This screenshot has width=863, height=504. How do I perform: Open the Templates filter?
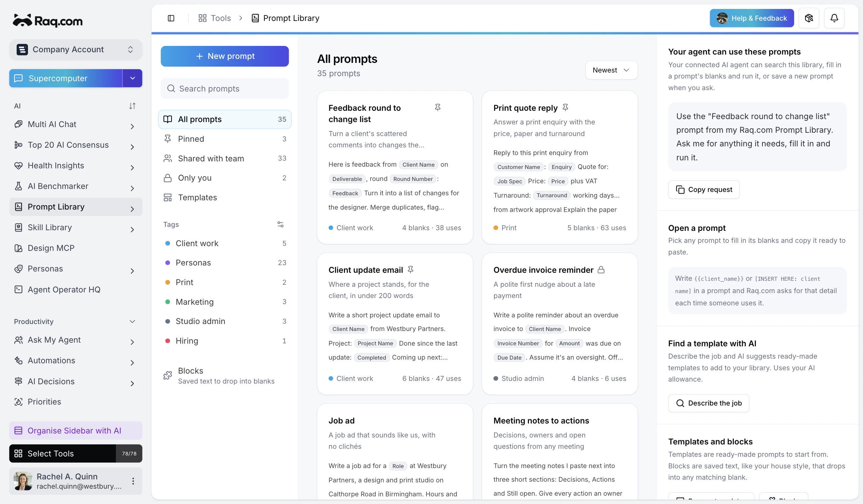(225, 197)
